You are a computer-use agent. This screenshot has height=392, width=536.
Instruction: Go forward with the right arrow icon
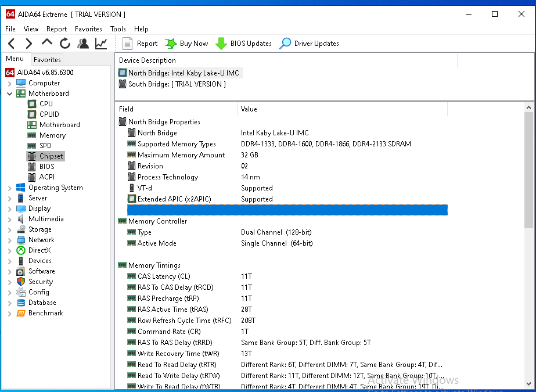coord(28,44)
